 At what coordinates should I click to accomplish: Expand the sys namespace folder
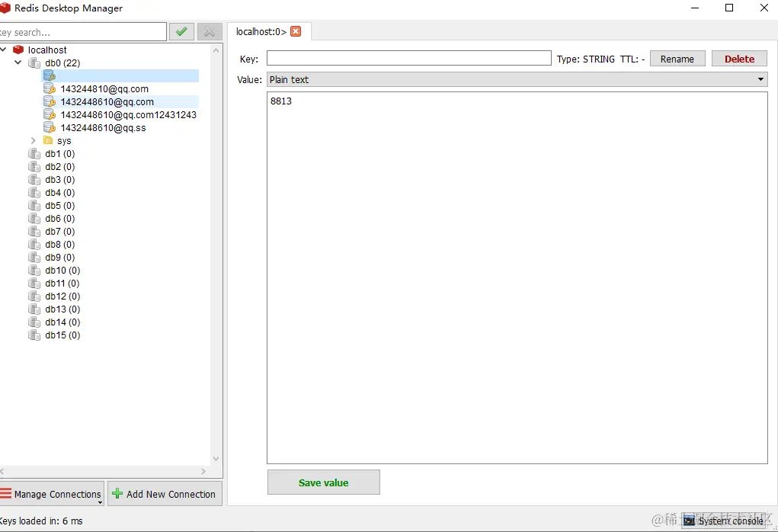[x=33, y=140]
